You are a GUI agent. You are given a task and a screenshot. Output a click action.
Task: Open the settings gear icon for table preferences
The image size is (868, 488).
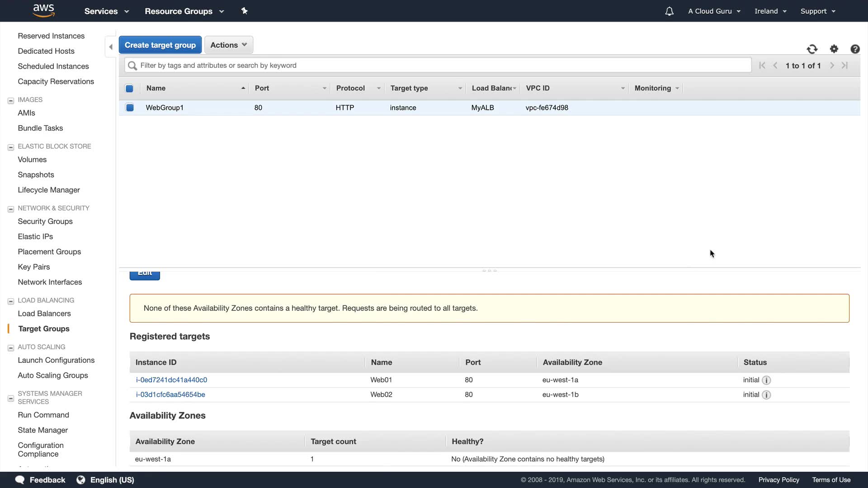tap(834, 49)
